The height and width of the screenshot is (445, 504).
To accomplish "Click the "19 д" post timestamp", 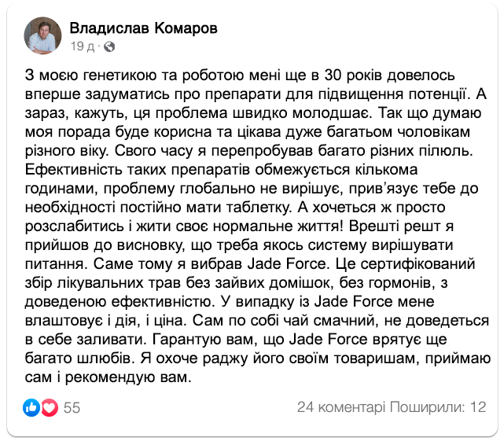I will [x=83, y=46].
